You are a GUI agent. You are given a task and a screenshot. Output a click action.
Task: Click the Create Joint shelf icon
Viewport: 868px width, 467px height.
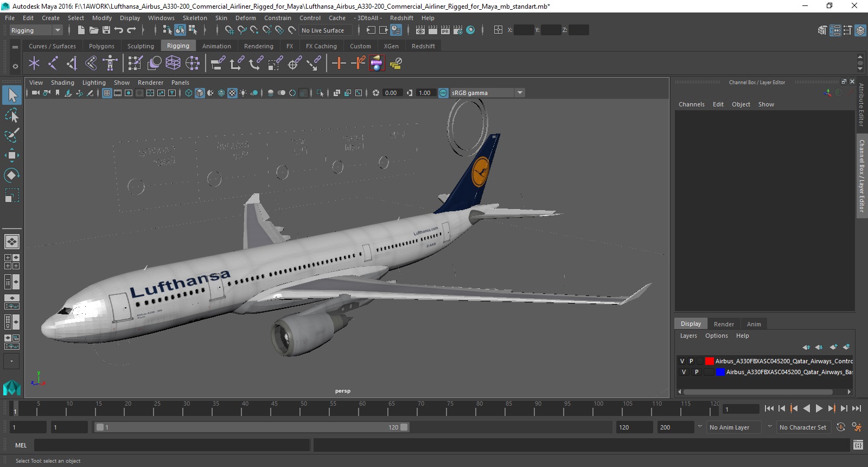click(53, 64)
